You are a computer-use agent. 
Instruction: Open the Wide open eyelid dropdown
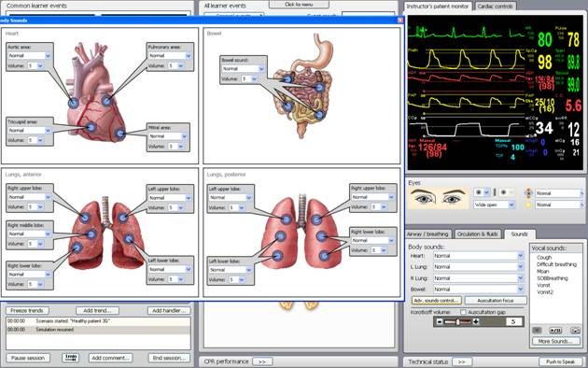[494, 205]
